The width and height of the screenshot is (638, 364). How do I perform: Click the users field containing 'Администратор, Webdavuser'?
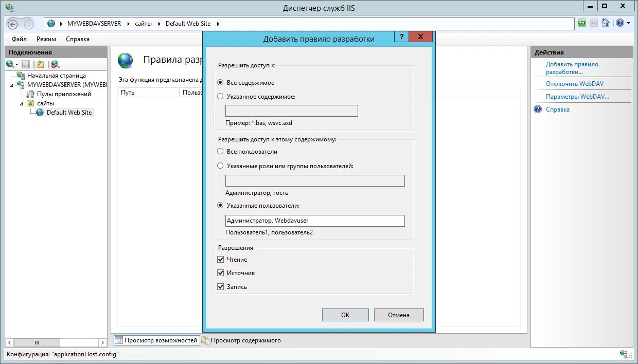(x=315, y=221)
